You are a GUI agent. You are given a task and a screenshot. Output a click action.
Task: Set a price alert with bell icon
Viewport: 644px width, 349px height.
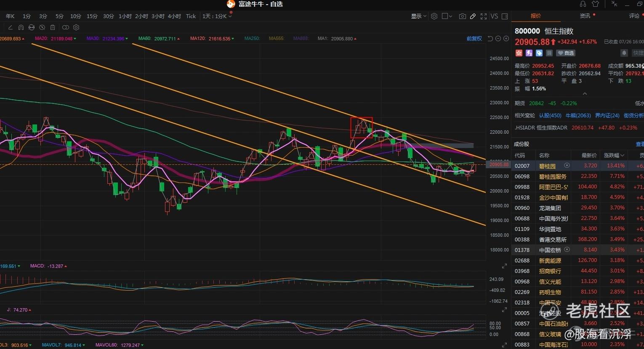[624, 53]
